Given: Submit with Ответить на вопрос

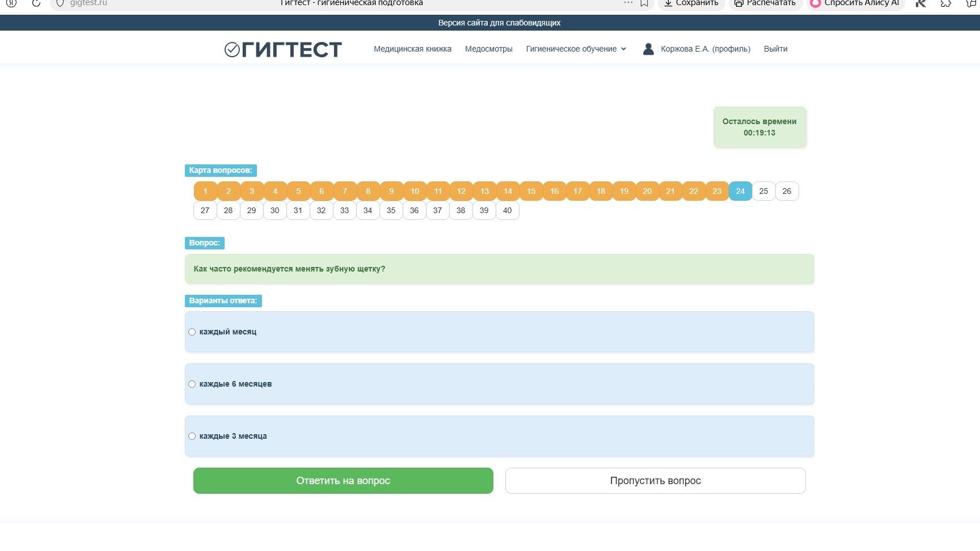Looking at the screenshot, I should tap(343, 481).
